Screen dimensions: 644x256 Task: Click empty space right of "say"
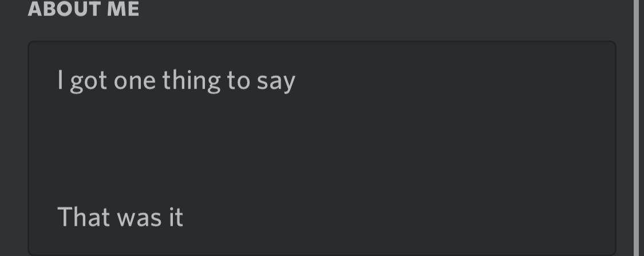tap(447, 81)
